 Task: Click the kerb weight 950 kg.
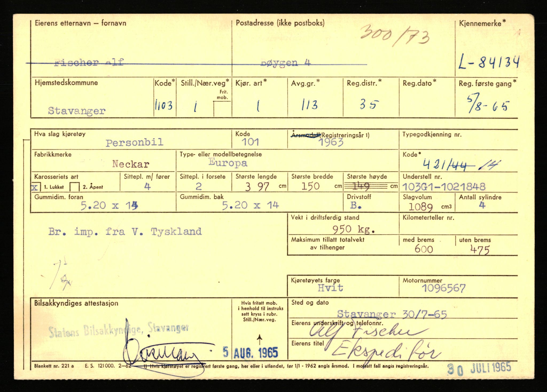(x=354, y=229)
